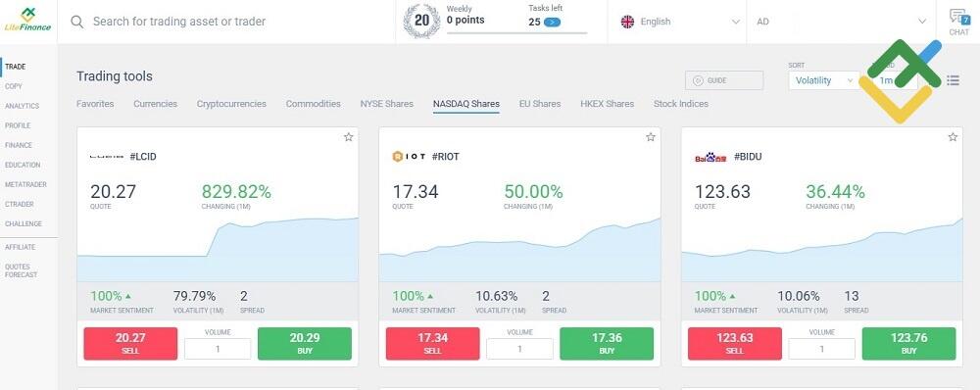Open the Volatility sort dropdown
Viewport: 980px width, 390px height.
coord(824,80)
